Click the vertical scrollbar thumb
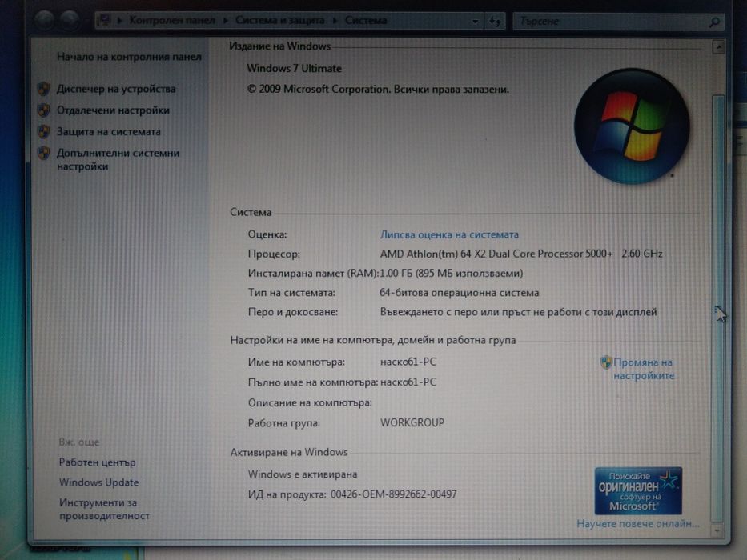This screenshot has height=560, width=747. (717, 308)
